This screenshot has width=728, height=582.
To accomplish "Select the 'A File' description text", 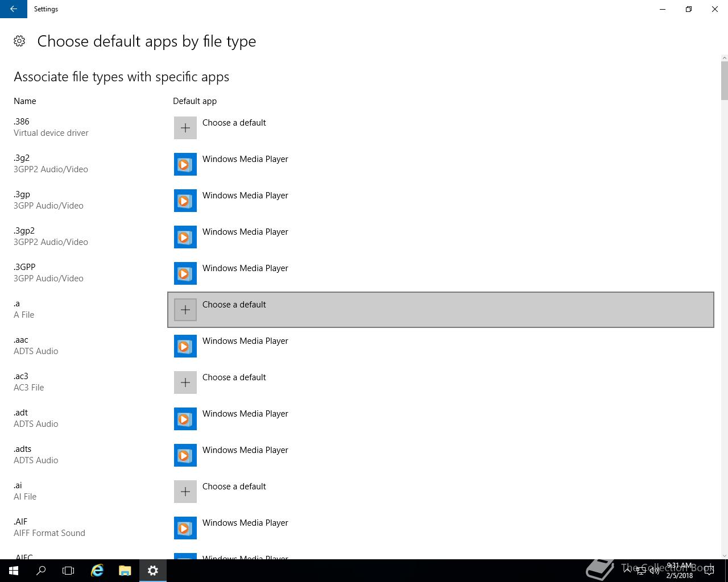I will [24, 315].
